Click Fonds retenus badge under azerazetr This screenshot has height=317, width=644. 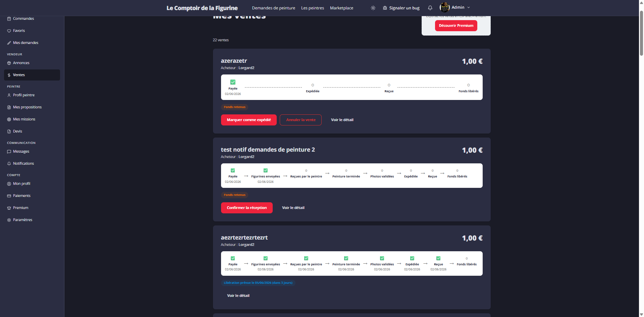point(235,107)
